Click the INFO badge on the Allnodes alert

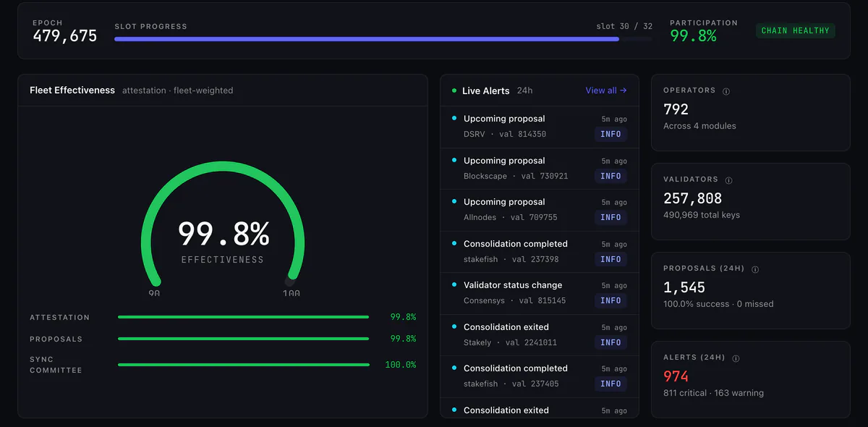click(x=610, y=217)
